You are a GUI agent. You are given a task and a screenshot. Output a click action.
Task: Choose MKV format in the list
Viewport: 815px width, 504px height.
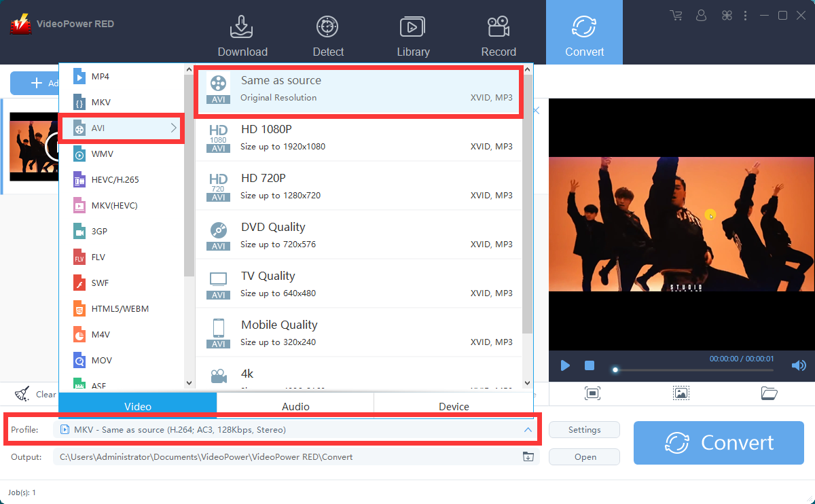122,103
